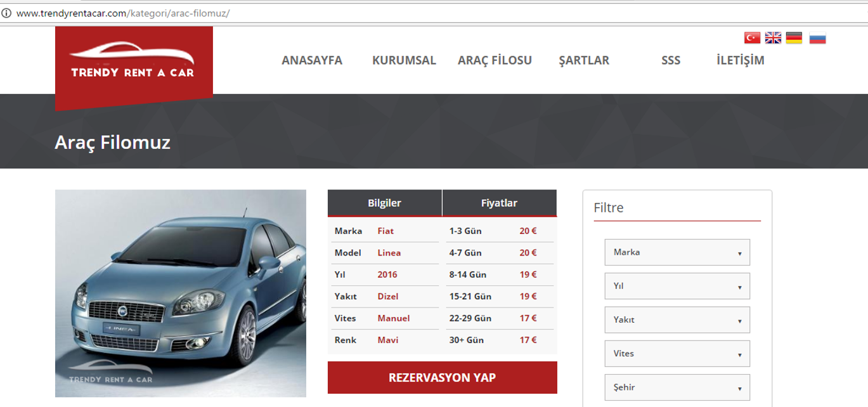Image resolution: width=868 pixels, height=407 pixels.
Task: Click the 'Filtre' panel heading
Action: point(609,207)
